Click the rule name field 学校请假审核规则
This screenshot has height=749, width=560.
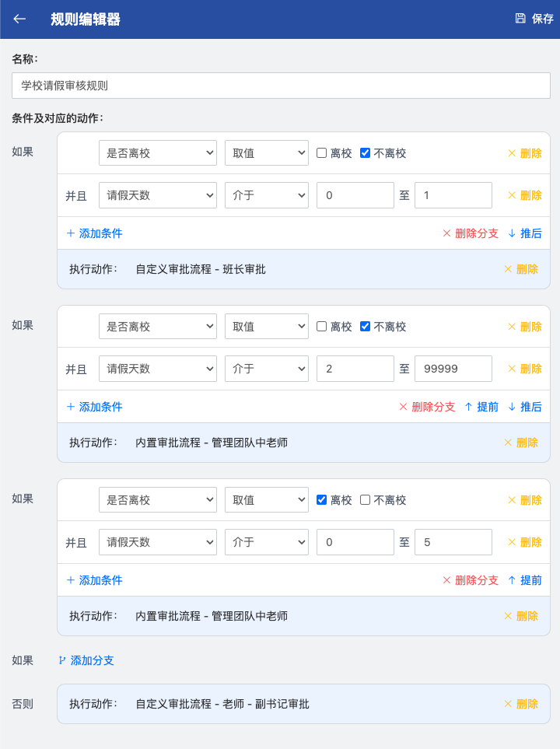pos(281,86)
